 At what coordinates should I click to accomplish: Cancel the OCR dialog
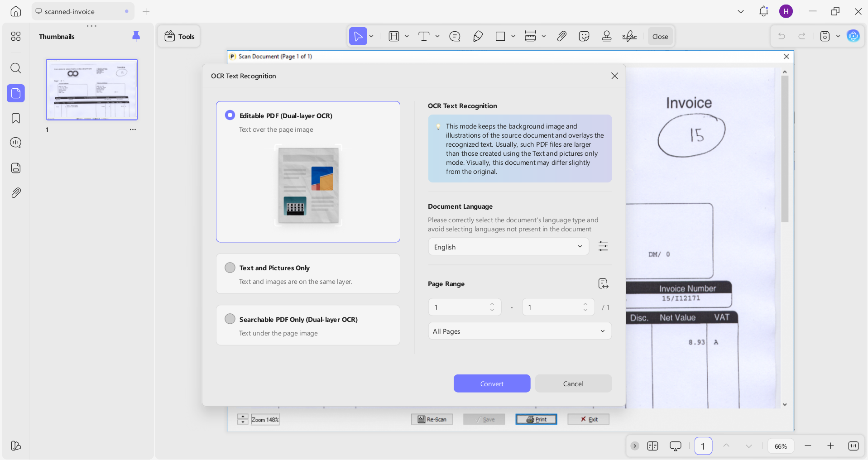(573, 383)
